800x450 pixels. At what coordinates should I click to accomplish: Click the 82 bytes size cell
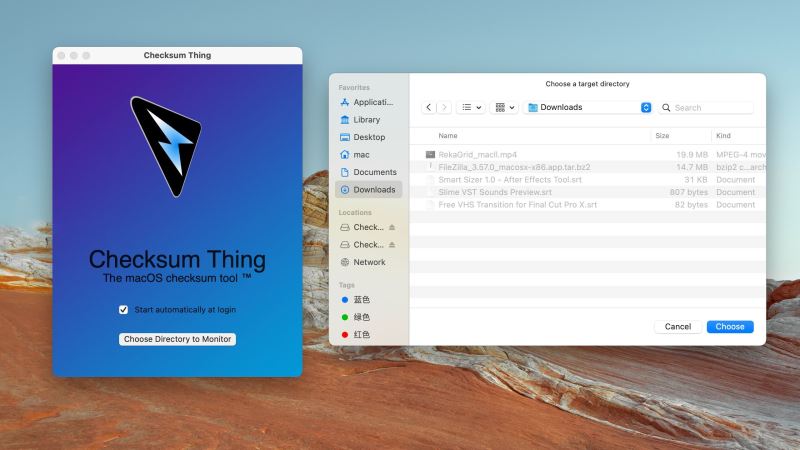(691, 205)
